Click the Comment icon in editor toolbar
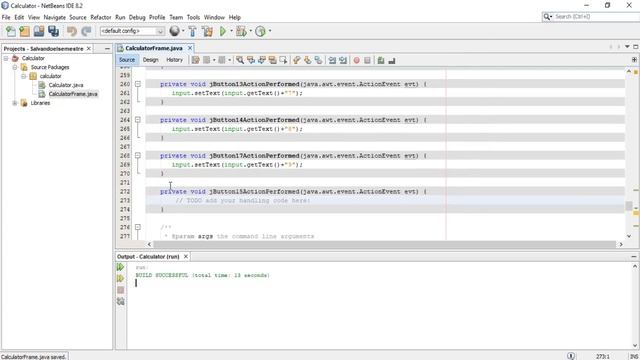The height and width of the screenshot is (360, 640). pyautogui.click(x=381, y=60)
